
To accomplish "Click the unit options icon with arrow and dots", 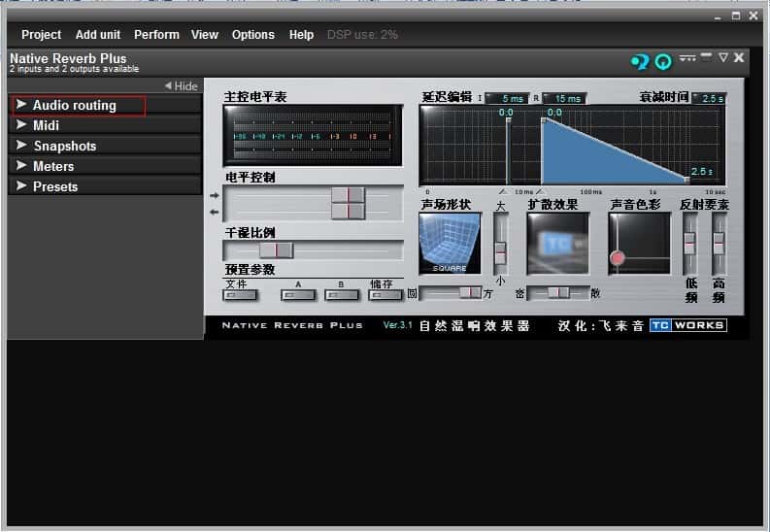I will tap(687, 58).
